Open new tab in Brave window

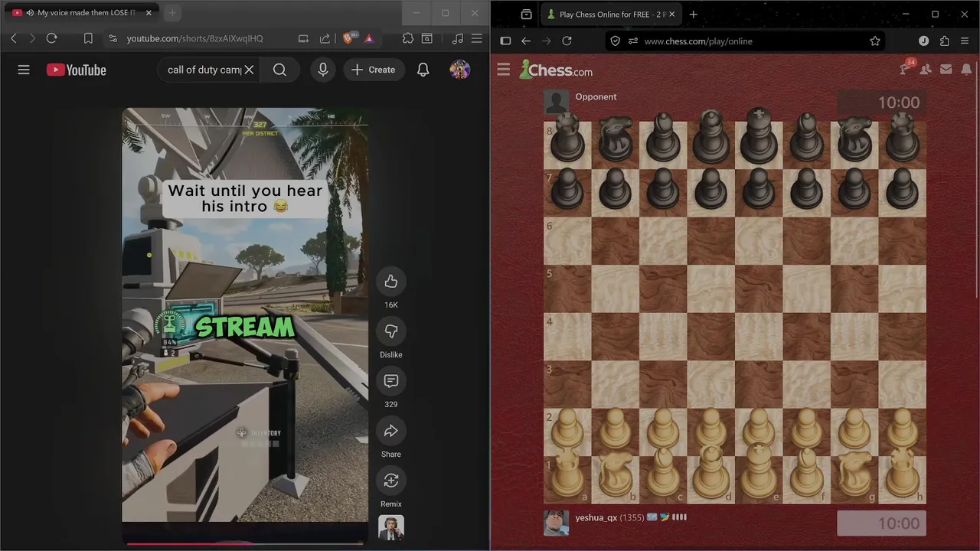(172, 13)
